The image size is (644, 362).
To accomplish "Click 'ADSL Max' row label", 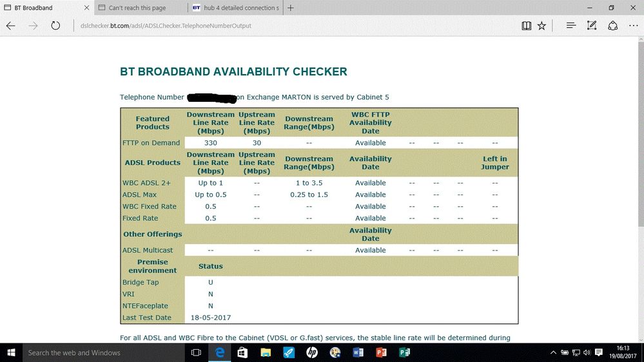I will pyautogui.click(x=139, y=195).
